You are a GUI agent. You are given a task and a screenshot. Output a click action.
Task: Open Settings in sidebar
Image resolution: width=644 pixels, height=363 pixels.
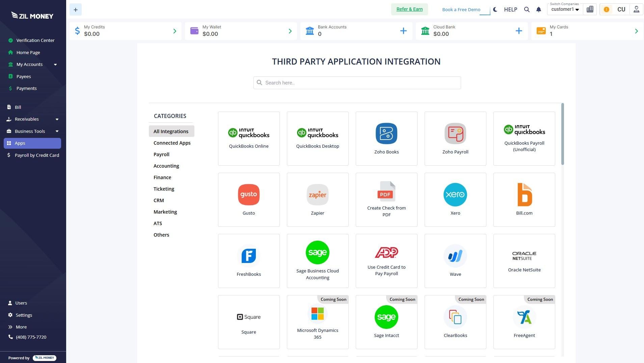(20, 315)
